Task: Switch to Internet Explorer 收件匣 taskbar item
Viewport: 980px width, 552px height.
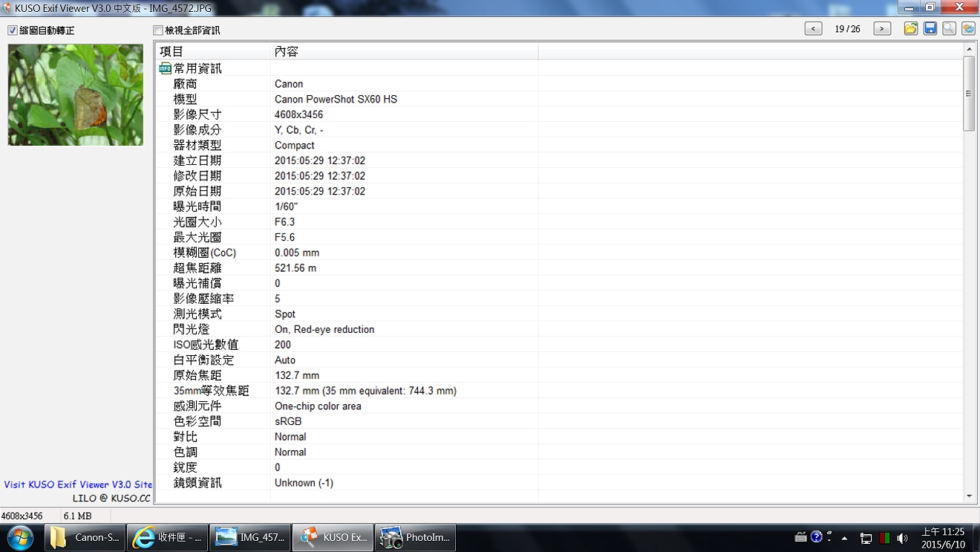Action: [x=167, y=537]
